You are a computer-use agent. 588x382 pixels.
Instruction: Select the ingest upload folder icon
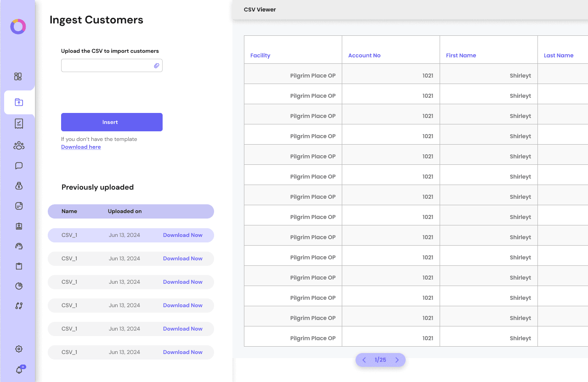point(18,102)
